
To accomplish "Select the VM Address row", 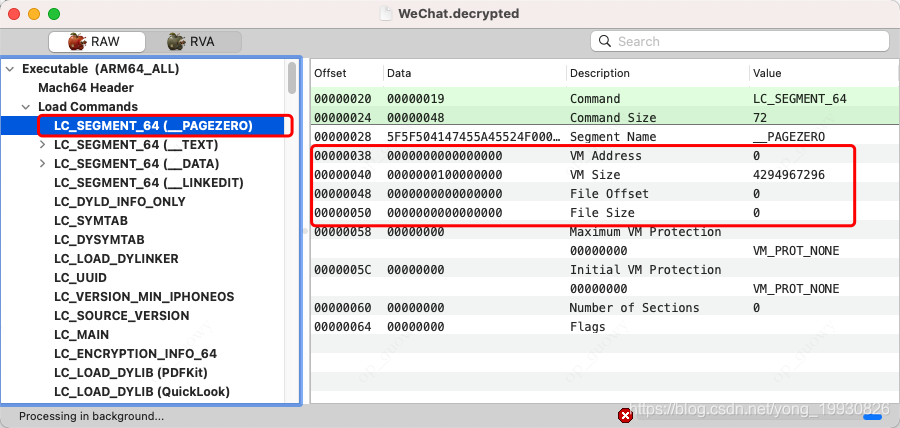I will [605, 155].
